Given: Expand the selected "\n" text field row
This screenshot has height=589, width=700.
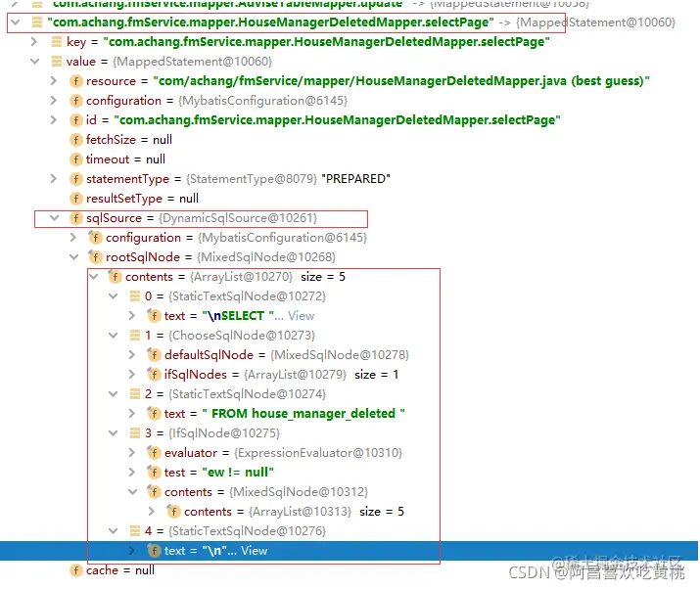Looking at the screenshot, I should tap(132, 551).
